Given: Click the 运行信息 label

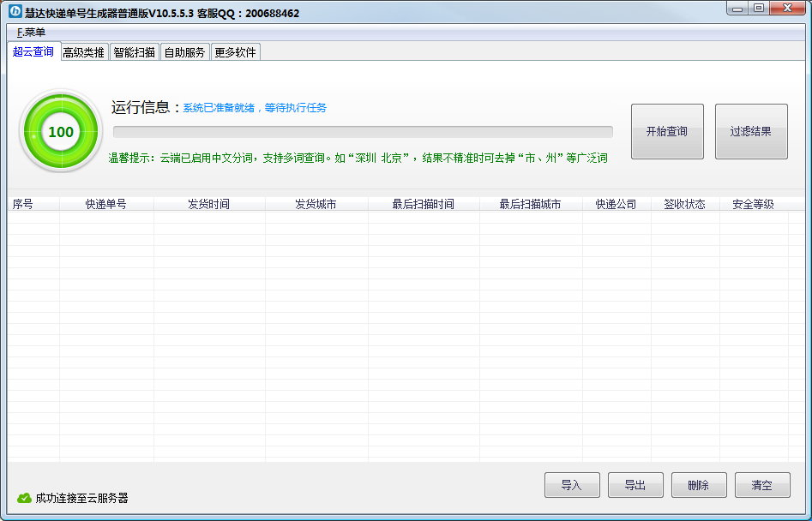Looking at the screenshot, I should click(x=146, y=107).
